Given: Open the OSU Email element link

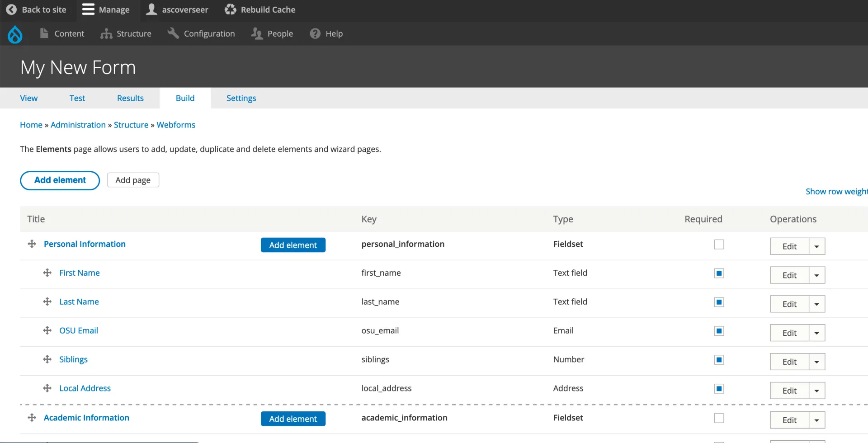Looking at the screenshot, I should click(79, 331).
